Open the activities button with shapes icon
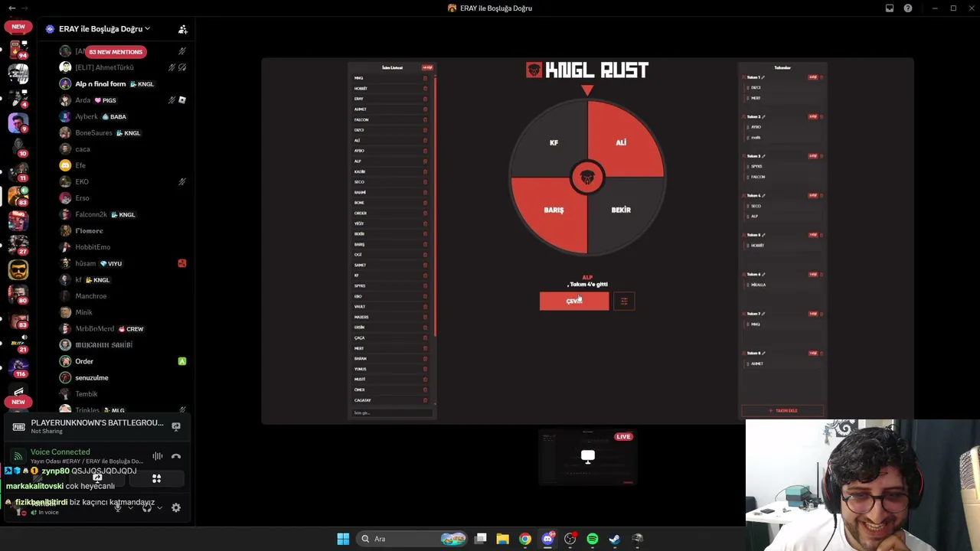The height and width of the screenshot is (551, 980). pyautogui.click(x=156, y=479)
